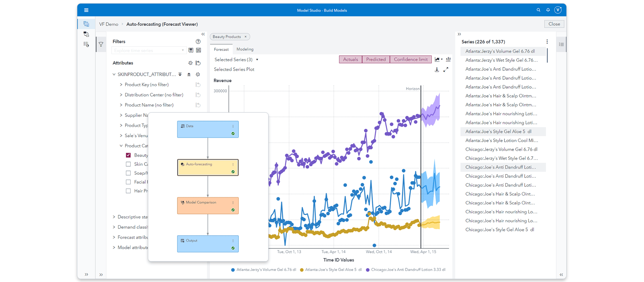Open the notifications bell
The height and width of the screenshot is (282, 644).
pyautogui.click(x=548, y=10)
